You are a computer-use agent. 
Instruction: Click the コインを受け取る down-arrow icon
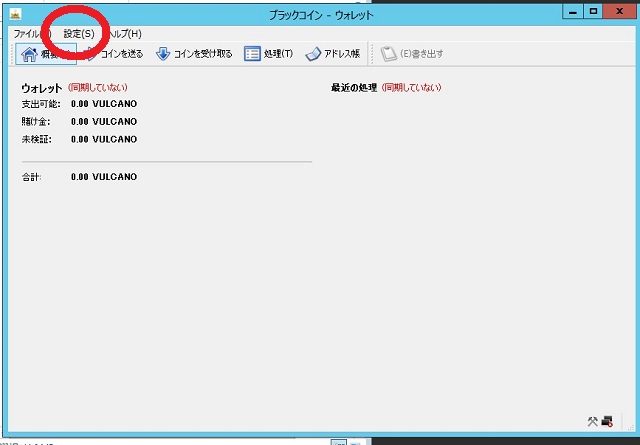click(163, 54)
